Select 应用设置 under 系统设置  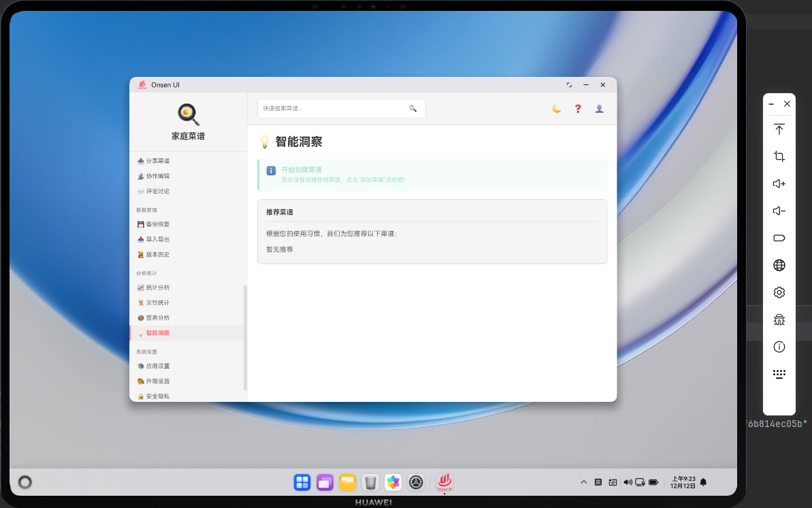[x=156, y=366]
